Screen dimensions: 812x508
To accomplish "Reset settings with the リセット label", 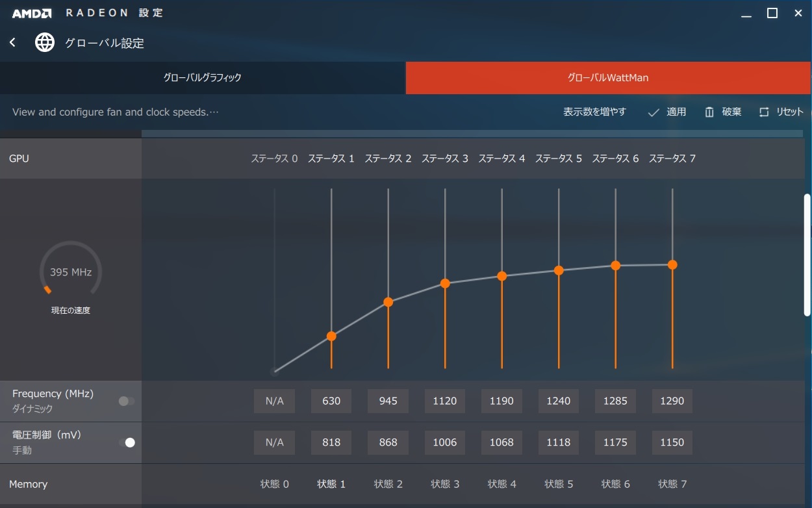I will [x=790, y=112].
